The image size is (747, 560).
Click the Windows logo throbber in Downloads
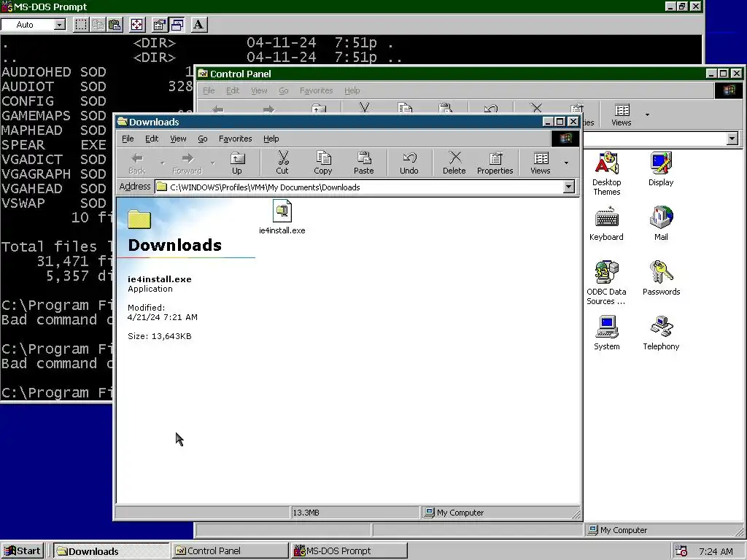565,139
